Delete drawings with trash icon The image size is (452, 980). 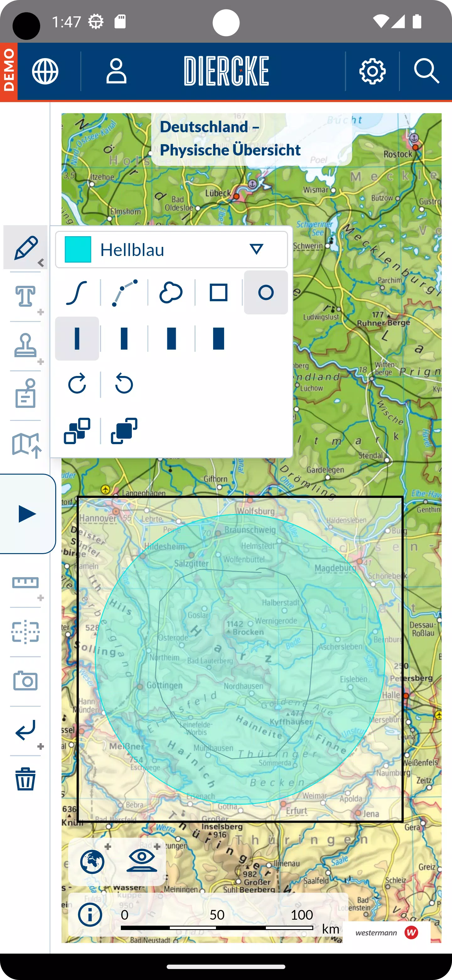coord(25,779)
